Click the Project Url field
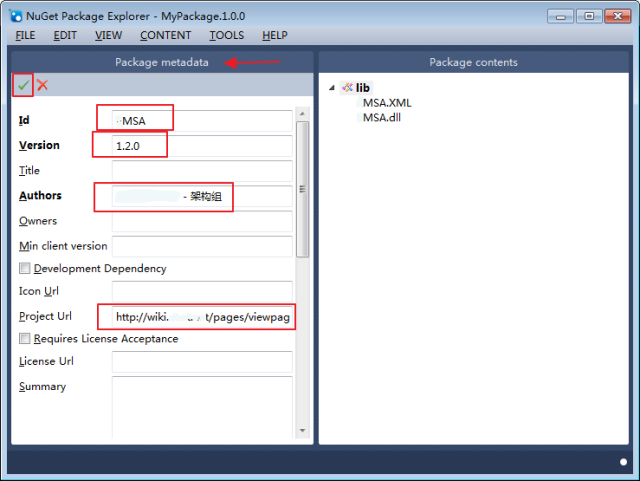The image size is (640, 481). point(202,316)
